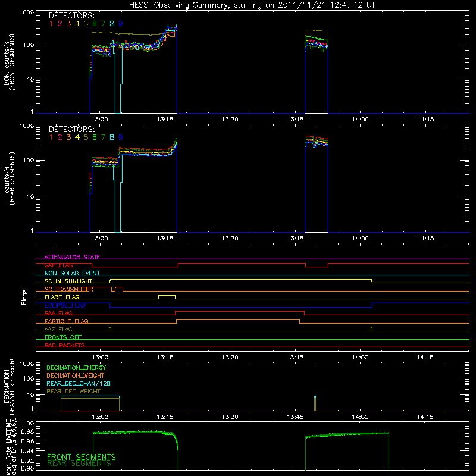Select olive detector 5 in rear segments legend
The image size is (476, 476).
tap(86, 137)
